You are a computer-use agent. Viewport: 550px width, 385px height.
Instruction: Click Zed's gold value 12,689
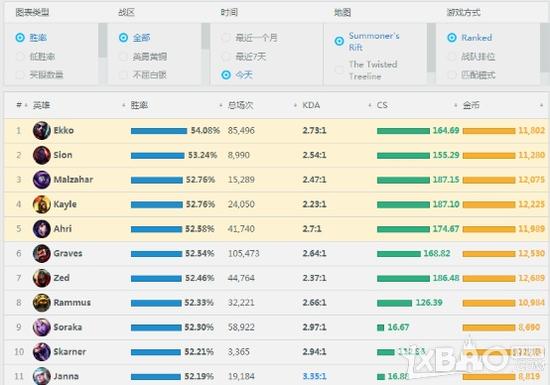pyautogui.click(x=532, y=278)
